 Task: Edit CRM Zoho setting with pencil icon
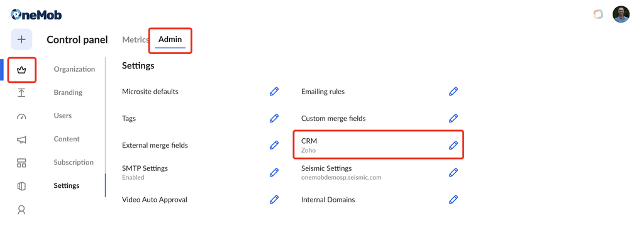(453, 145)
